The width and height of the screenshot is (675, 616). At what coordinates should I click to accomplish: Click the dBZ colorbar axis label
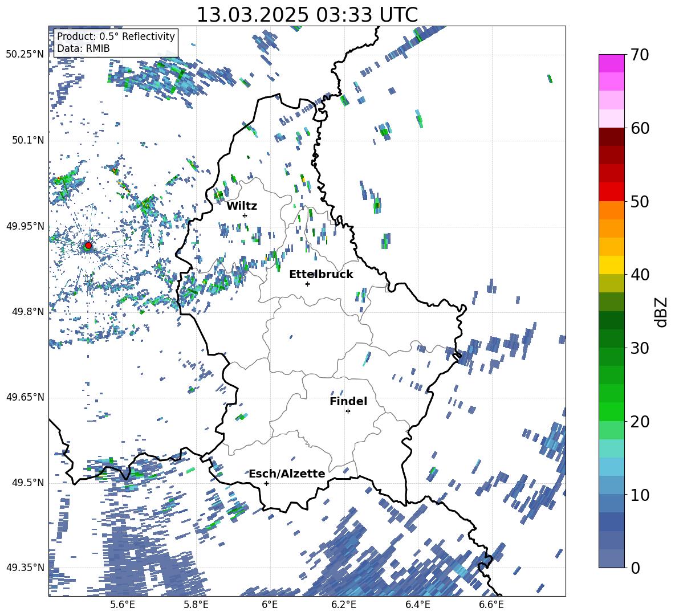click(x=661, y=312)
